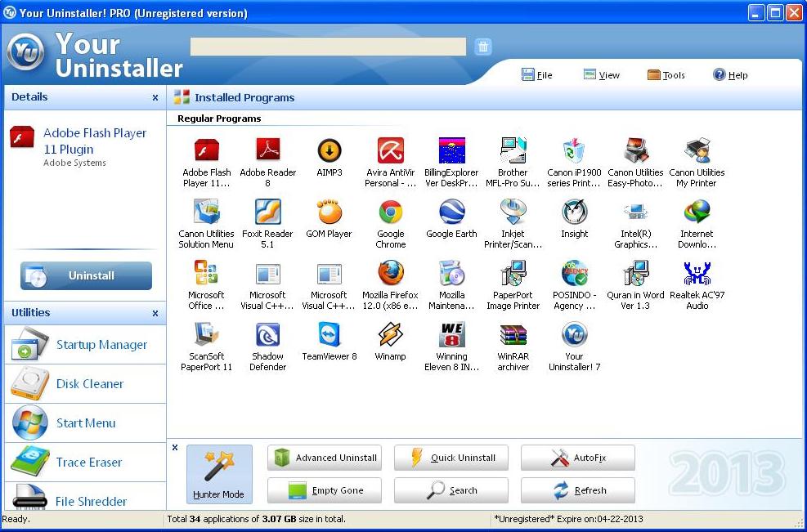Run the AutoFix button
Viewport: 807px width, 532px height.
point(577,458)
